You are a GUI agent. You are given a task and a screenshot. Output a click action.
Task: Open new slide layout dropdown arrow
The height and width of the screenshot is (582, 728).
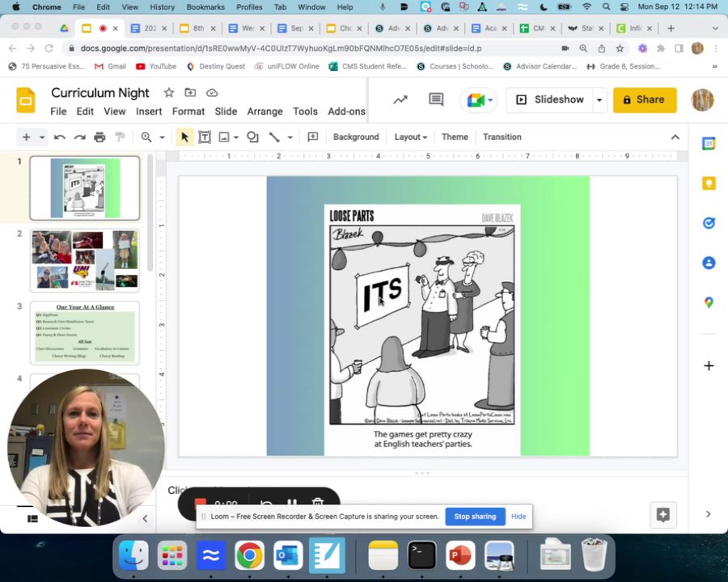(x=42, y=137)
